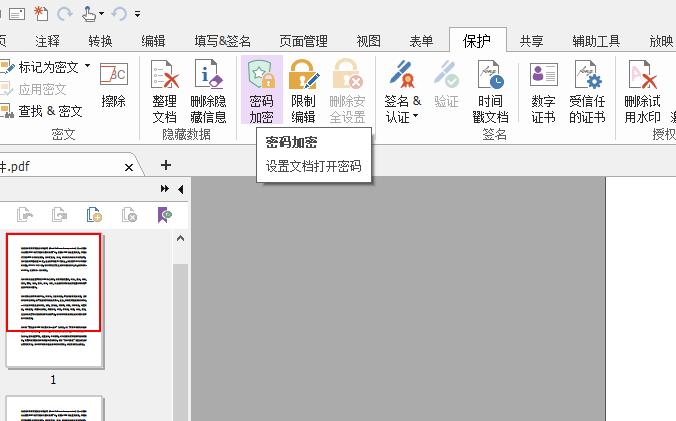Switch to the 页面管理 tab
The height and width of the screenshot is (421, 676).
pyautogui.click(x=304, y=41)
